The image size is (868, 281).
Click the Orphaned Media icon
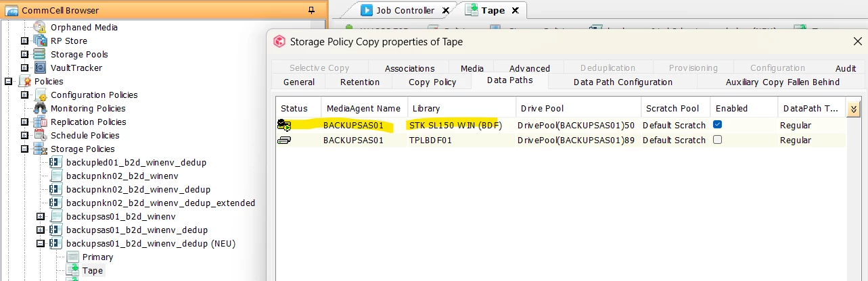tap(41, 27)
